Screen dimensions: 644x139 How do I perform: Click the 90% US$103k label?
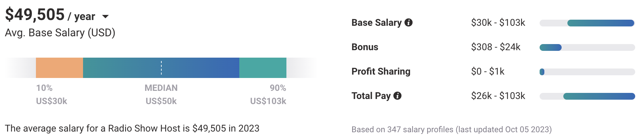pos(268,95)
